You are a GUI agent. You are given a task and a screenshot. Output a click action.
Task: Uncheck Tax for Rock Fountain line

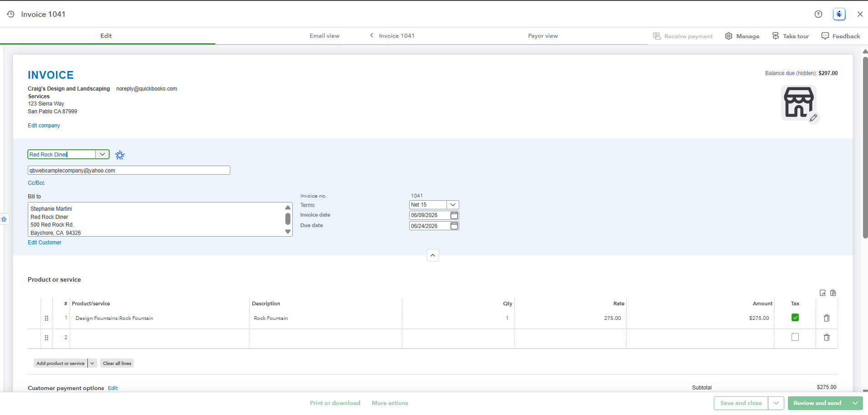tap(795, 318)
